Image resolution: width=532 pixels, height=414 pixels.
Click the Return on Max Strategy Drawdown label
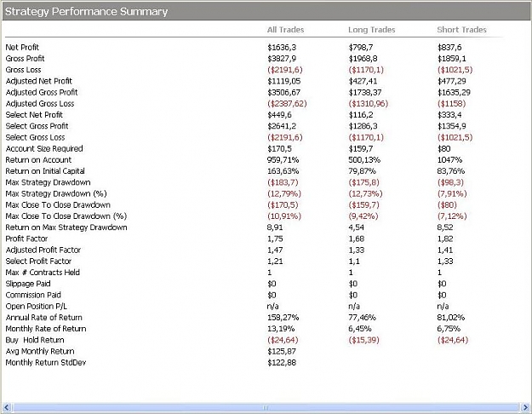pos(66,227)
